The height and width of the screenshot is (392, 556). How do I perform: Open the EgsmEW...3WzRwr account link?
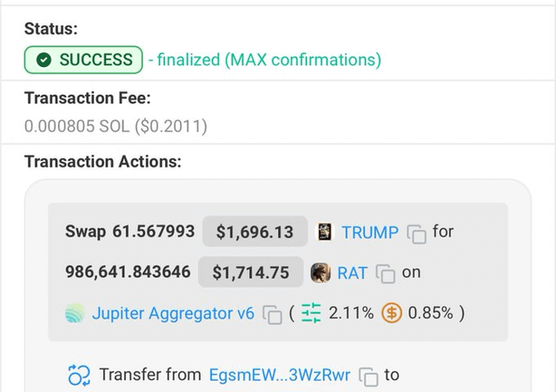coord(280,375)
